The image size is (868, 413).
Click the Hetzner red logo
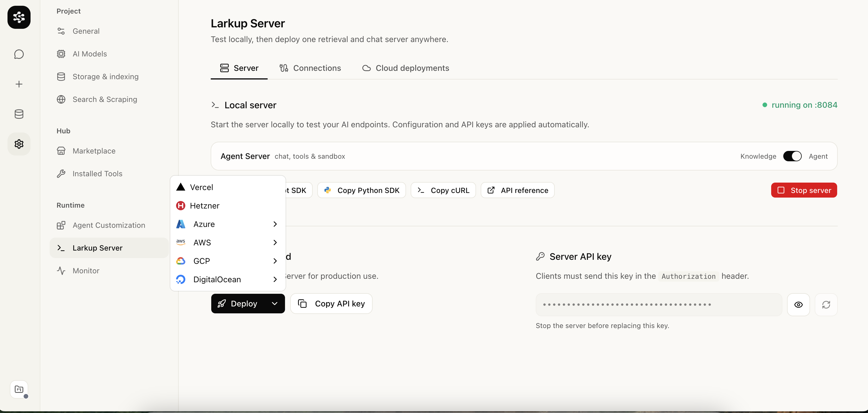pyautogui.click(x=181, y=205)
